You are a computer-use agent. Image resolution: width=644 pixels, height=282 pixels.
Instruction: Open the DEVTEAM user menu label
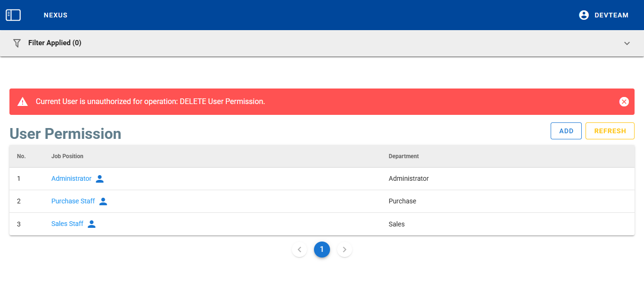611,15
